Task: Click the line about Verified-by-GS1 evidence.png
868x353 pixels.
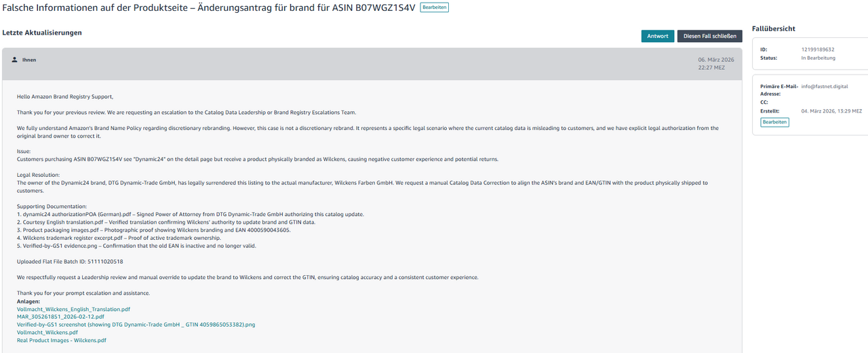Action: (136, 246)
